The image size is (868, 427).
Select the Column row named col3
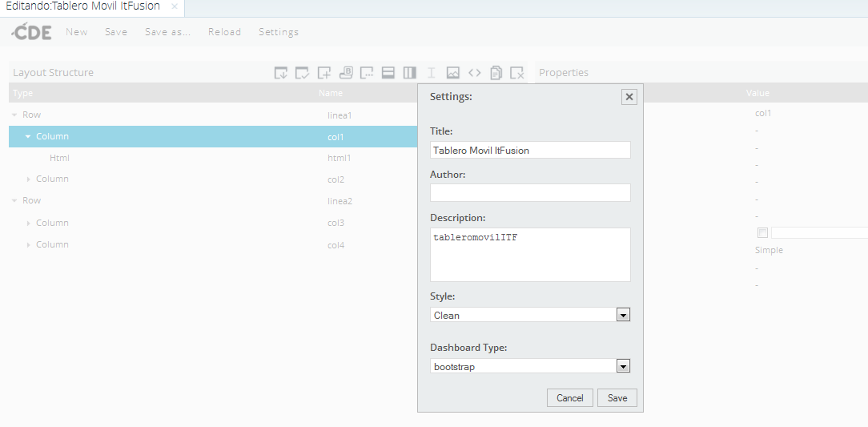click(213, 223)
